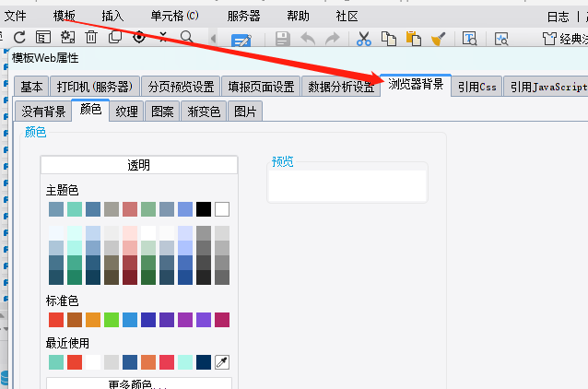Screen dimensions: 588x389
Task: Click the trash delete icon in the toolbar
Action: (90, 37)
